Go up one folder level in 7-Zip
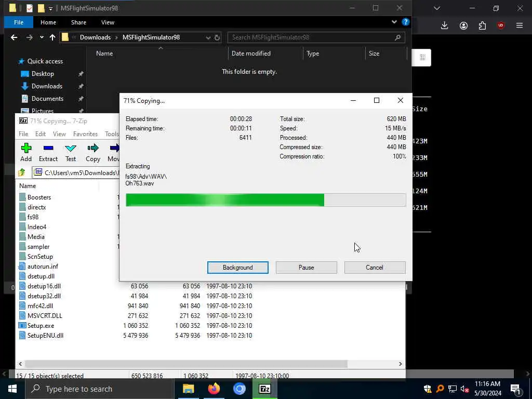 pyautogui.click(x=22, y=172)
